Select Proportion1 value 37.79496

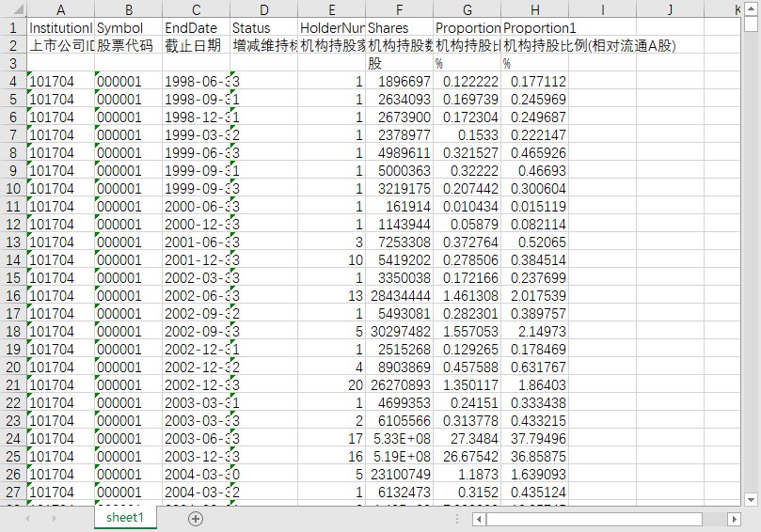(535, 438)
